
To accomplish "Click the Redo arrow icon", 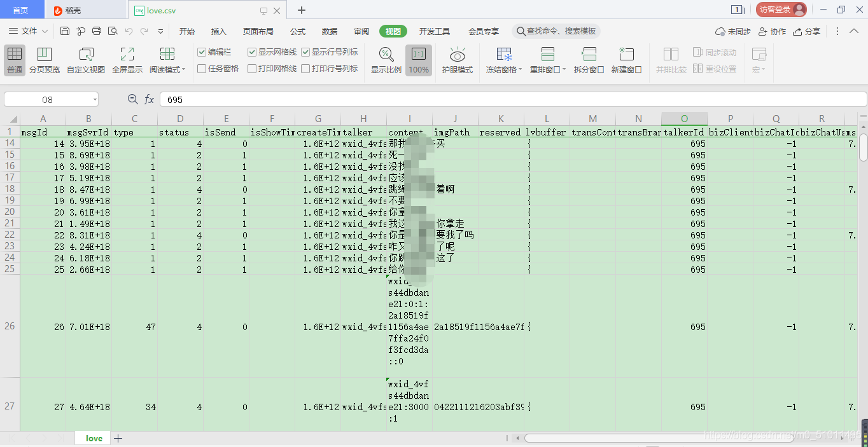I will click(x=144, y=31).
